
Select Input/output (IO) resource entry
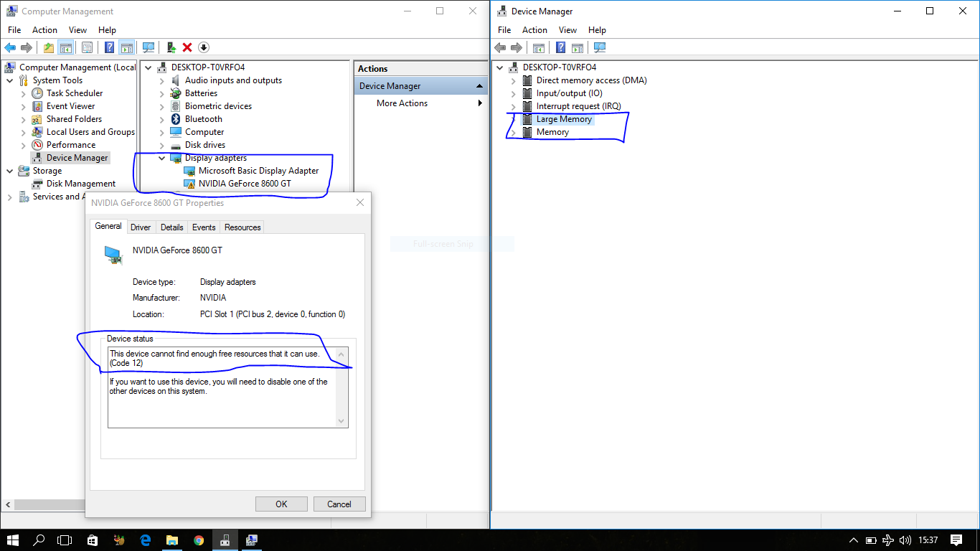coord(569,93)
